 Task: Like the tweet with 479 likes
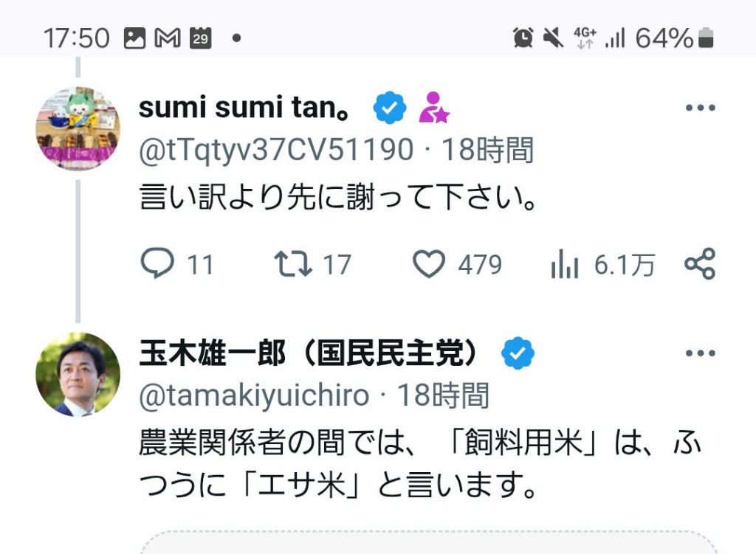[429, 264]
